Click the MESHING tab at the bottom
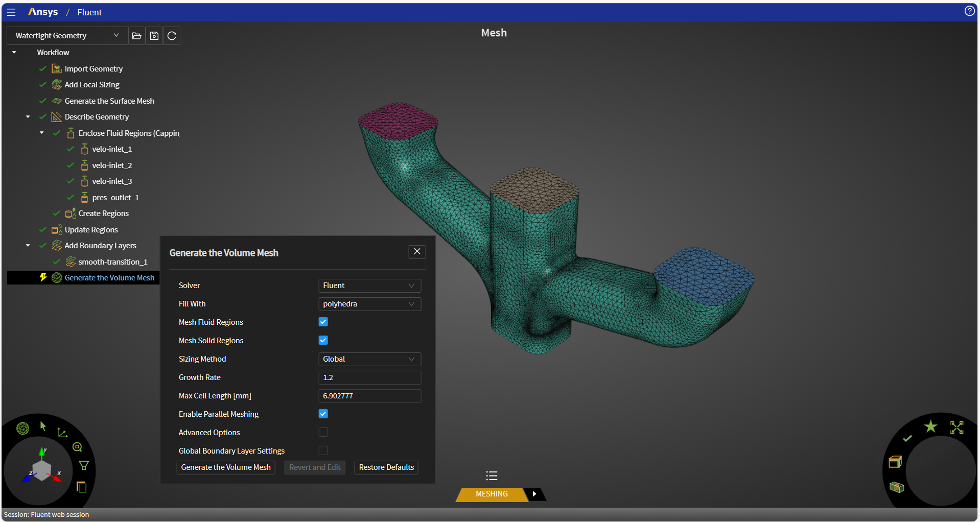The height and width of the screenshot is (522, 980). click(491, 494)
